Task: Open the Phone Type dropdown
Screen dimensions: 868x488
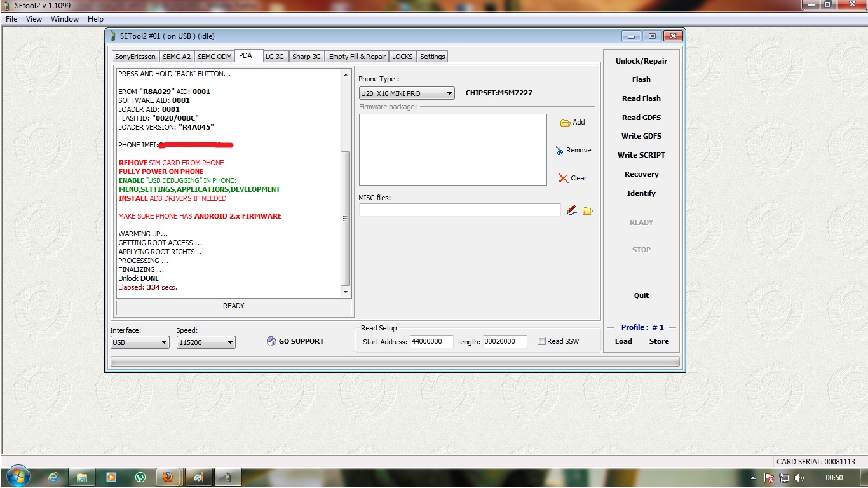Action: pos(407,93)
